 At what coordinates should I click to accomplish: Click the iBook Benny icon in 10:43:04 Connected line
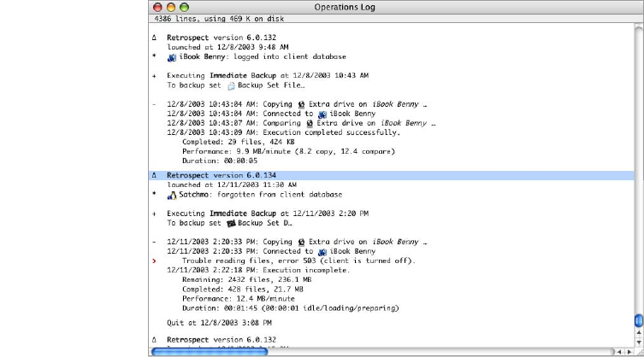pyautogui.click(x=322, y=114)
